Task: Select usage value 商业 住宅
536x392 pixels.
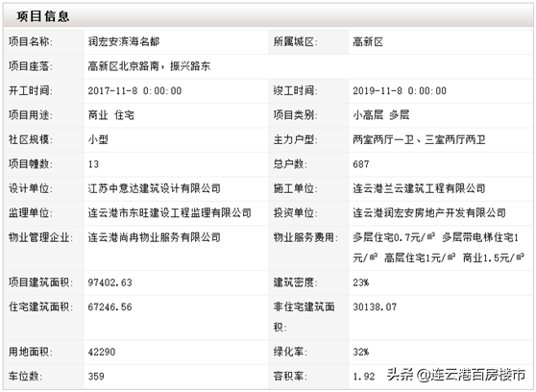Action: [111, 115]
